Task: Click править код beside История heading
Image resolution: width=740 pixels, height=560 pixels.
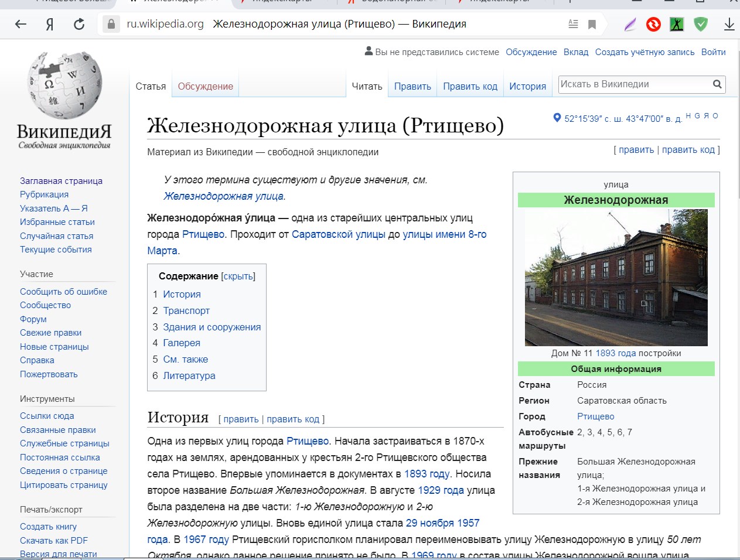Action: [293, 419]
